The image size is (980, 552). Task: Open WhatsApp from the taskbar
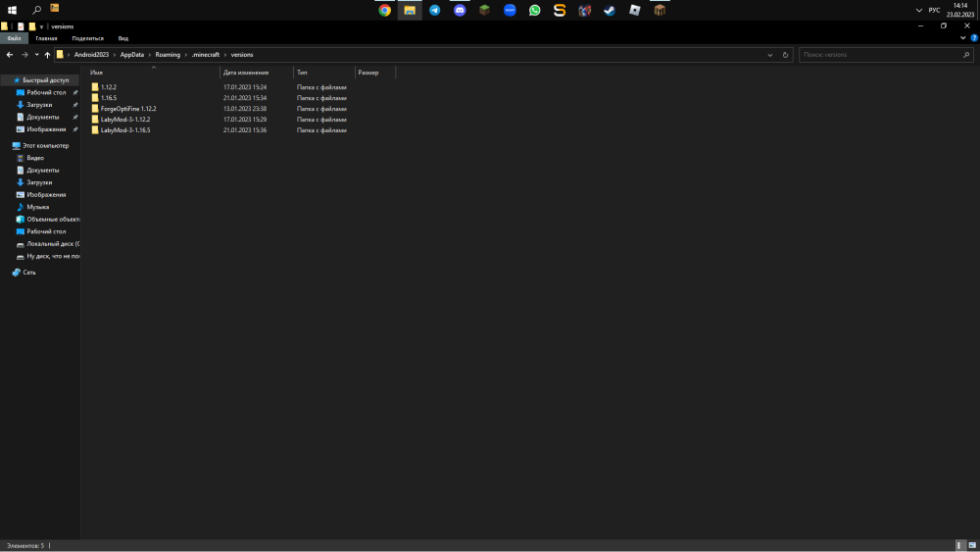click(x=534, y=10)
